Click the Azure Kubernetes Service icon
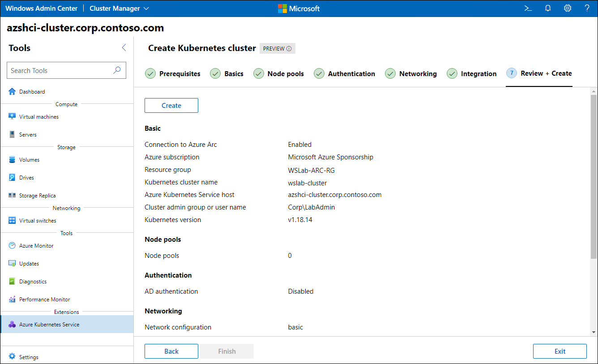This screenshot has height=364, width=598. (12, 324)
